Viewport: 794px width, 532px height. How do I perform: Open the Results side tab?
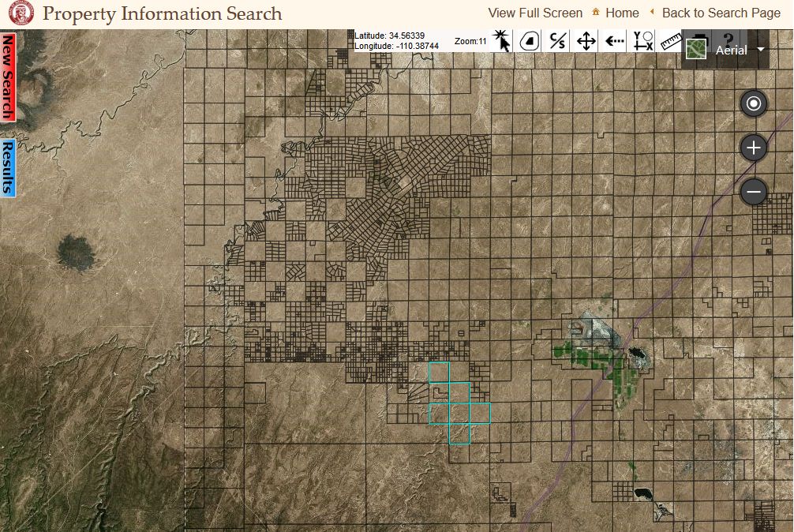(8, 167)
